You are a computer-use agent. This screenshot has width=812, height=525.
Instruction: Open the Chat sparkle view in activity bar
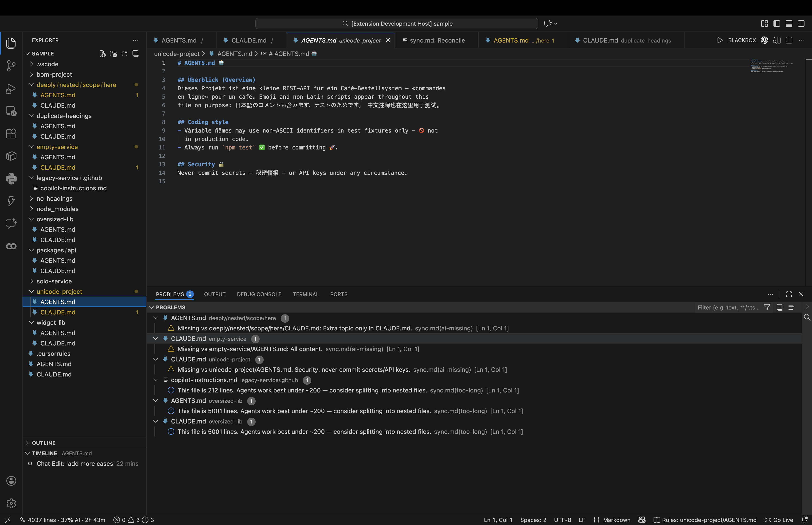tap(11, 224)
